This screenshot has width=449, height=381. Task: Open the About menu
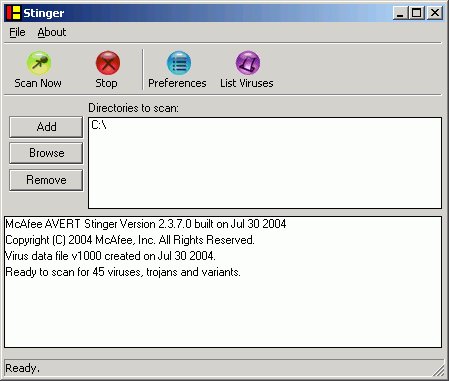(x=52, y=32)
